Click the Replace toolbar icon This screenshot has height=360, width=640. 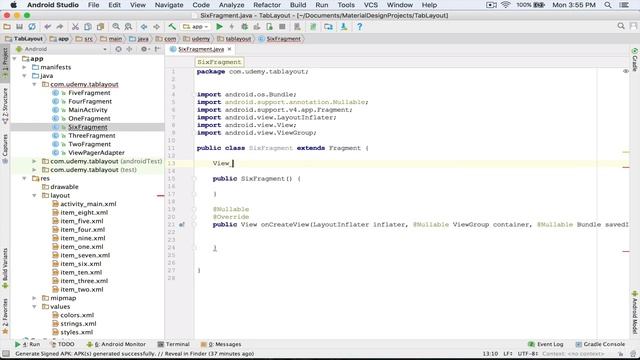tap(128, 27)
